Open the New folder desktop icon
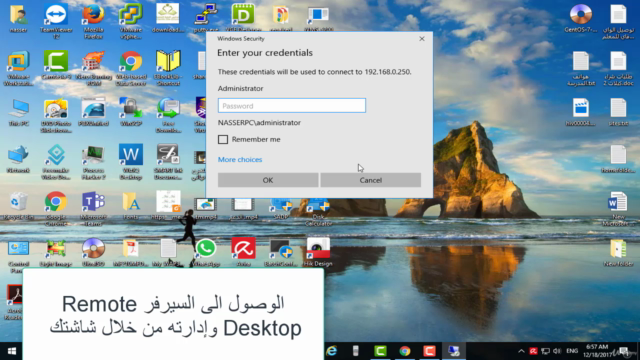 (618, 253)
